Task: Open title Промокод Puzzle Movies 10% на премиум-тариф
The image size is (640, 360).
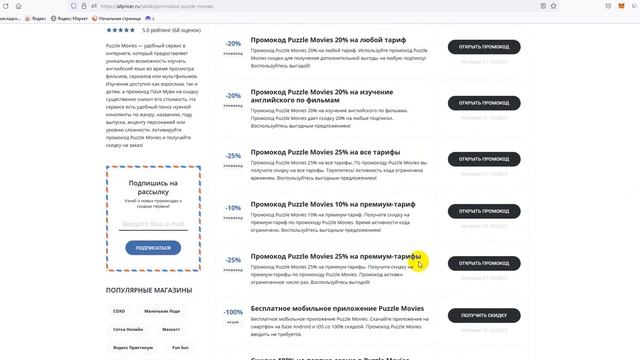Action: pos(333,204)
